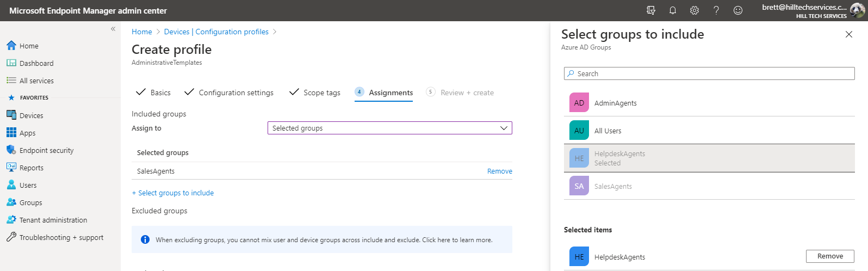This screenshot has width=868, height=271.
Task: Click the SalesAgents group row in the panel
Action: pos(709,186)
